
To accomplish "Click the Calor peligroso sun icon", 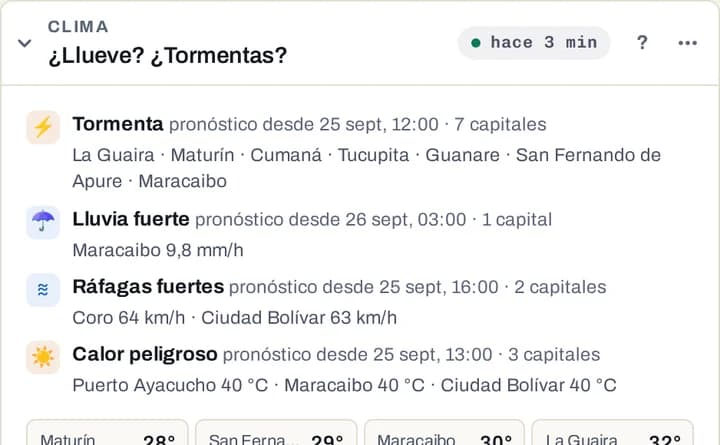I will (43, 357).
